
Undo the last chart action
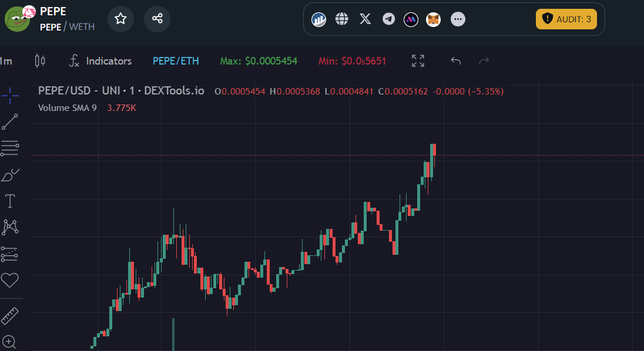coord(456,60)
